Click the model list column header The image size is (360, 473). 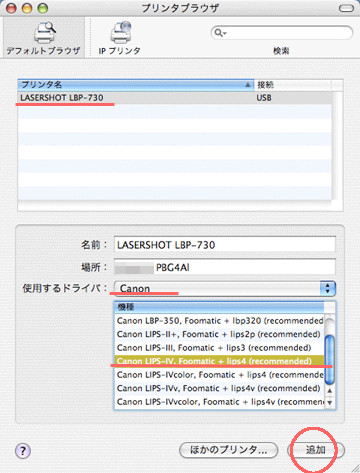click(219, 307)
